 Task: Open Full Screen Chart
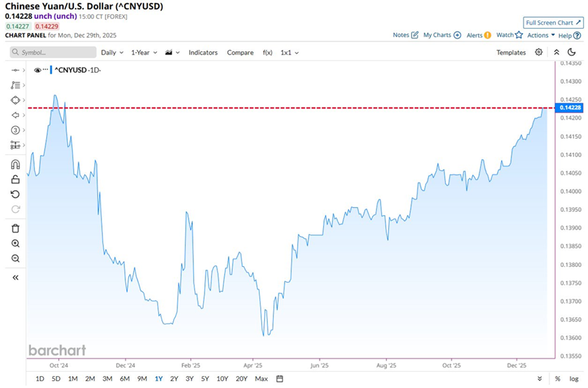click(x=553, y=22)
